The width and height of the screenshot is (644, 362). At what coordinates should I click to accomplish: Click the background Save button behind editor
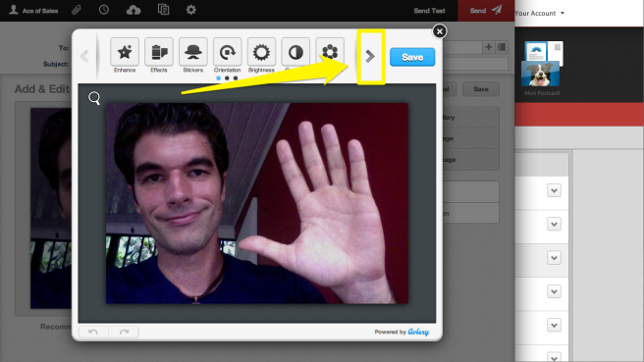tap(481, 89)
